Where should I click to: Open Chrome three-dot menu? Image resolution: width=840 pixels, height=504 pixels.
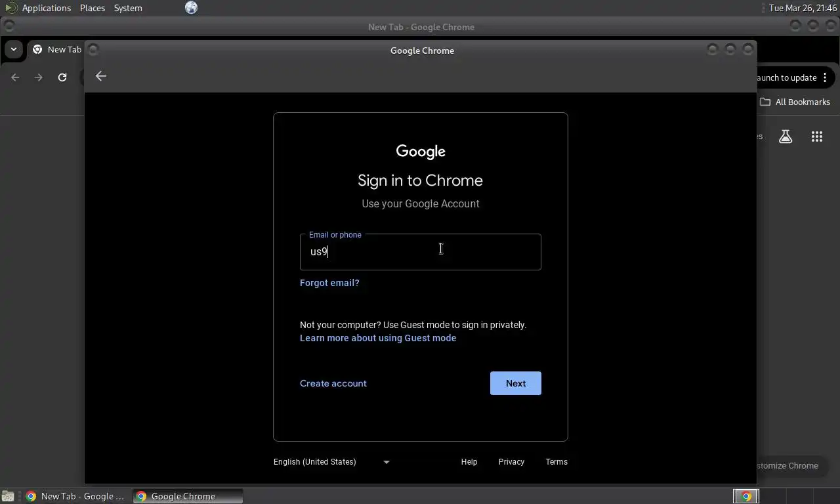[x=825, y=77]
